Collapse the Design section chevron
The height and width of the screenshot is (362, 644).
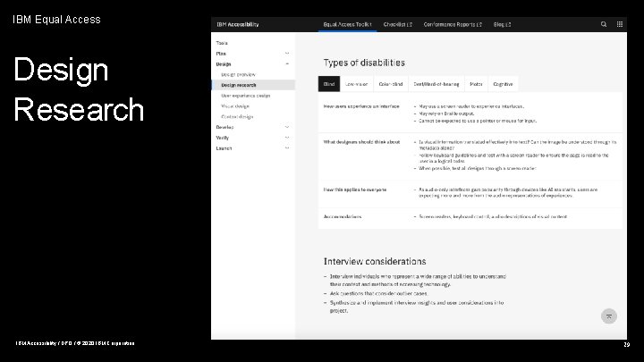(287, 64)
